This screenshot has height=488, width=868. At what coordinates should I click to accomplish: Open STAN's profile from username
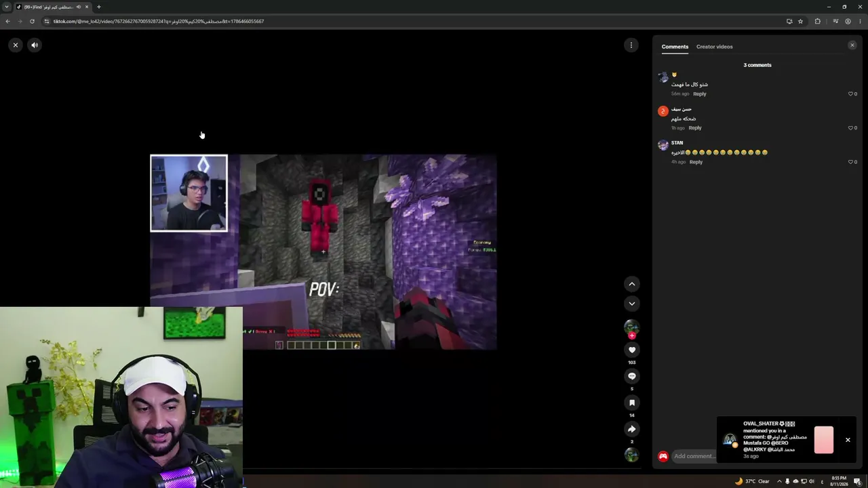coord(677,143)
